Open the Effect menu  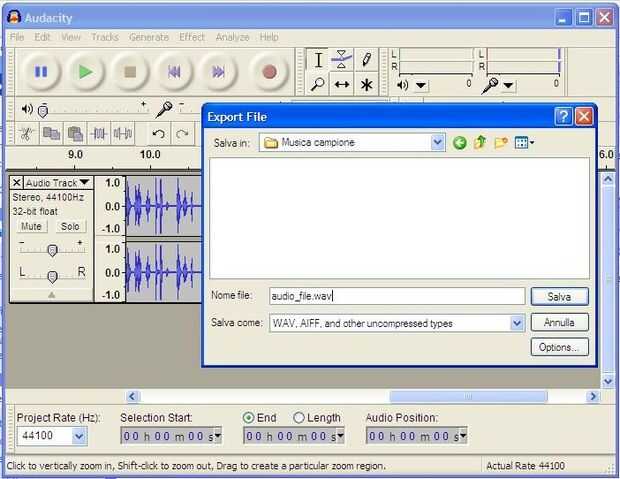(x=192, y=37)
